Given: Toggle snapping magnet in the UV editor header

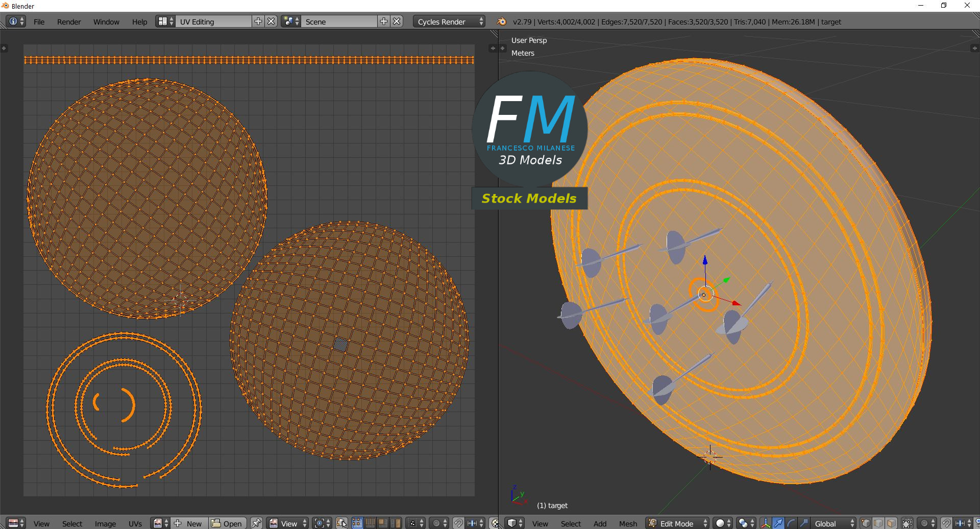Looking at the screenshot, I should pyautogui.click(x=458, y=523).
